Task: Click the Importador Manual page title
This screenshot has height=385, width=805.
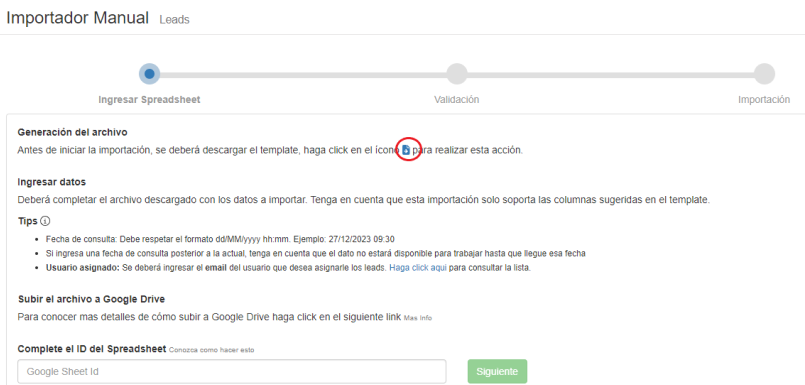Action: (x=78, y=18)
